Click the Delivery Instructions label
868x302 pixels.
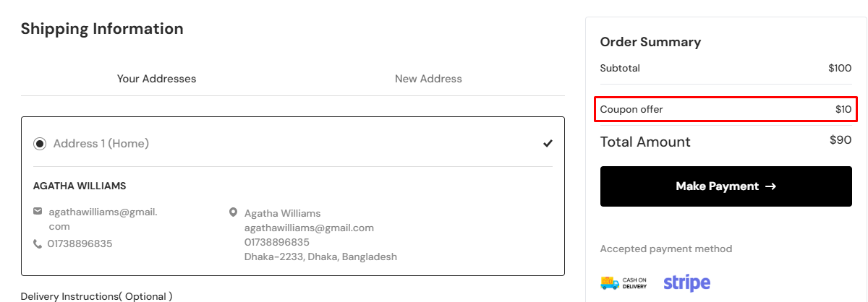coord(96,296)
